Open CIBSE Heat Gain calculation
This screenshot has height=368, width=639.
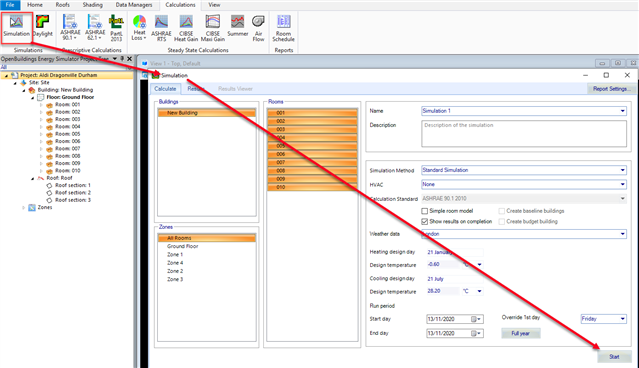point(186,28)
